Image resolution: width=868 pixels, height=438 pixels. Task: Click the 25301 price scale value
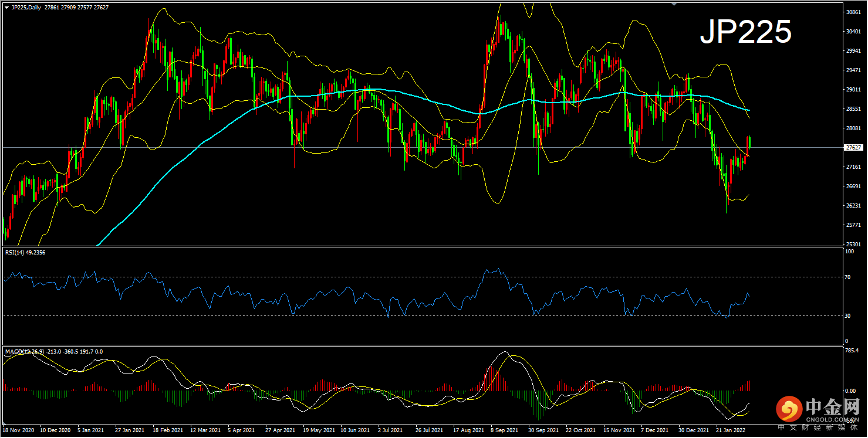[854, 244]
